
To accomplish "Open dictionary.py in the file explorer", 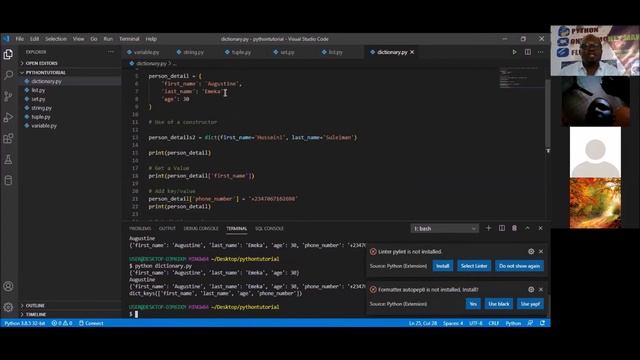I will point(46,81).
